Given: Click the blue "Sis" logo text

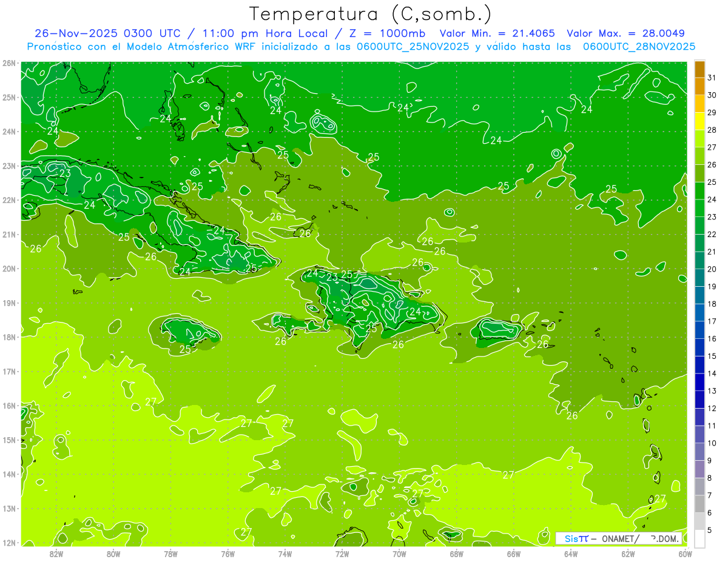Looking at the screenshot, I should [572, 538].
